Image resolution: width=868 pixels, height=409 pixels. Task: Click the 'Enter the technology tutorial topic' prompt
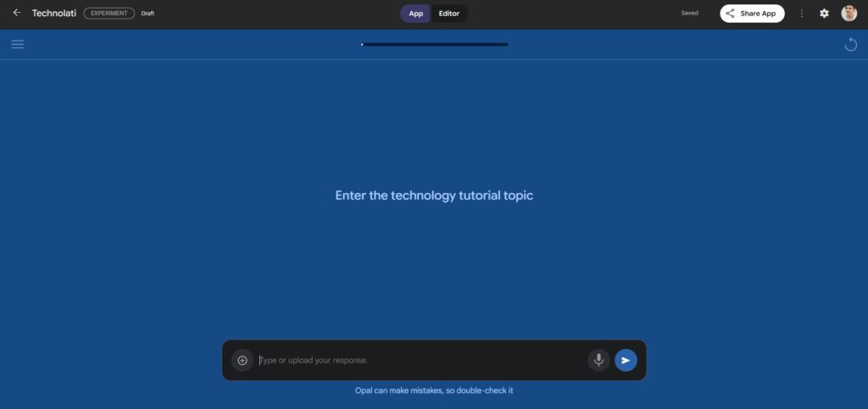click(x=434, y=196)
